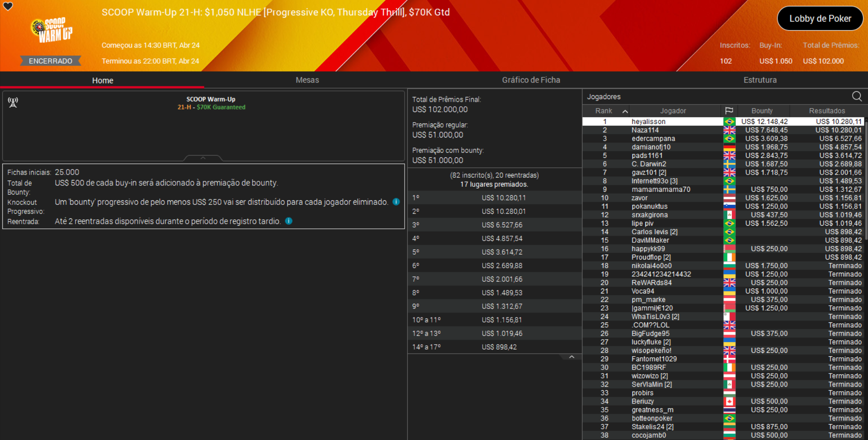Viewport: 868px width, 440px height.
Task: Select player row lipe piv
Action: (x=723, y=223)
